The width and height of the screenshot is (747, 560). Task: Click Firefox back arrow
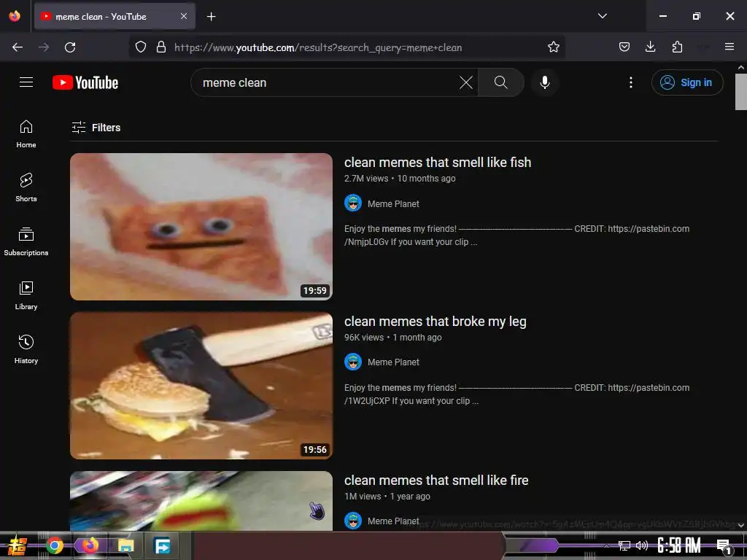tap(18, 47)
